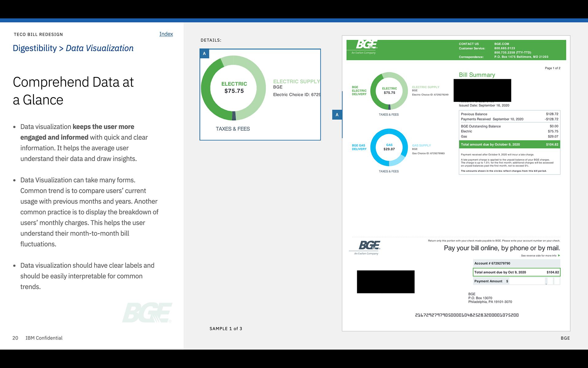Click the Digestibility breadcrumb heading
The width and height of the screenshot is (588, 368).
[35, 48]
